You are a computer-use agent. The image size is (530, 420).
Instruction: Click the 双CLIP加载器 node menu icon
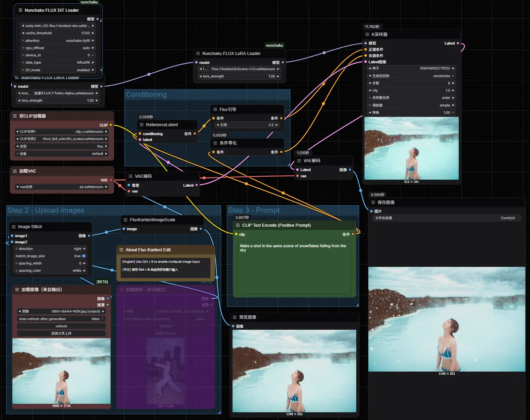click(15, 116)
